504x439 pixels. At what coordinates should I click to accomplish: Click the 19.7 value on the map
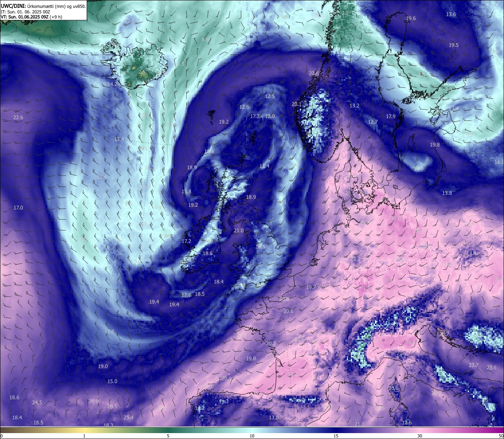pos(311,287)
